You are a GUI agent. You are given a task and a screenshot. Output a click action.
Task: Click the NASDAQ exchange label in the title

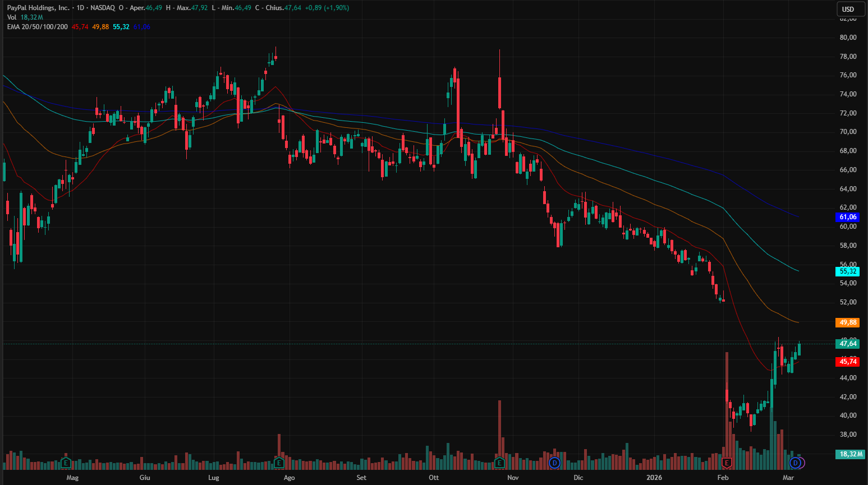(x=103, y=8)
